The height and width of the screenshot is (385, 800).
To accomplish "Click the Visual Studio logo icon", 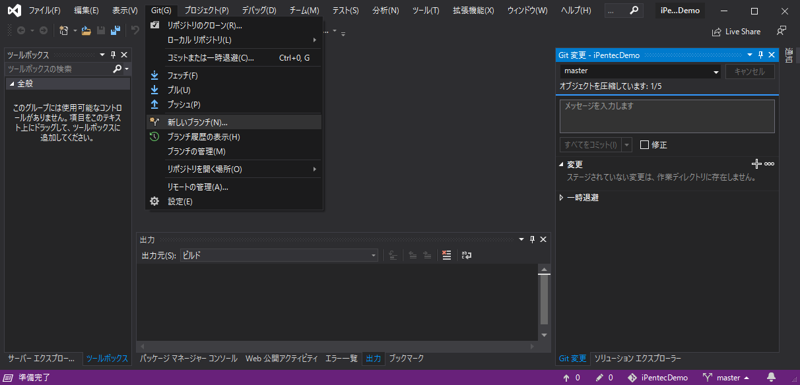I will (15, 10).
